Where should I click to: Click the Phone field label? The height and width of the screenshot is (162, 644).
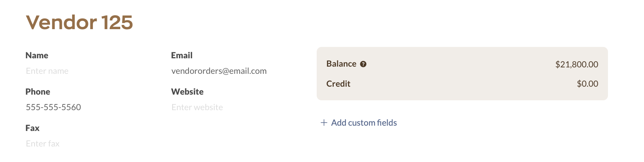[38, 92]
